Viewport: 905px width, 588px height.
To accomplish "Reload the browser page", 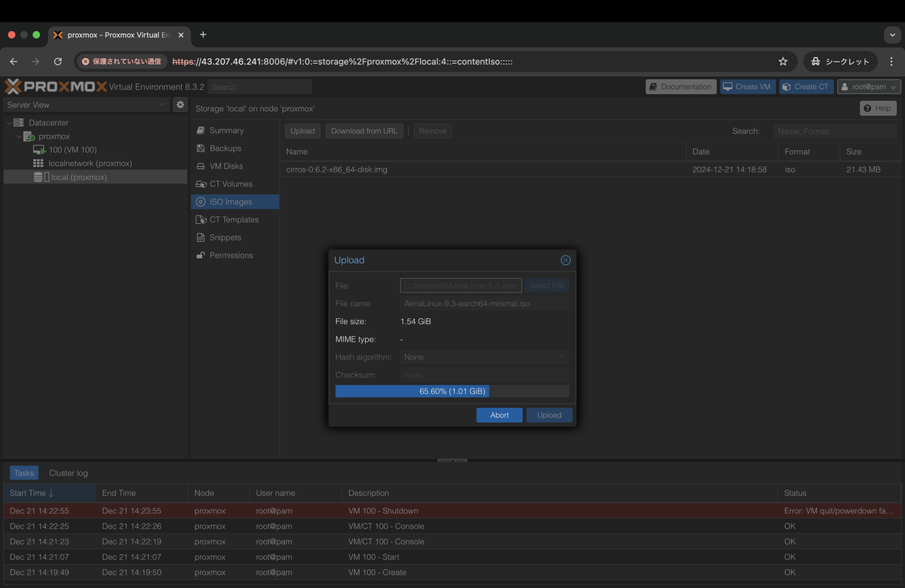I will pos(58,62).
